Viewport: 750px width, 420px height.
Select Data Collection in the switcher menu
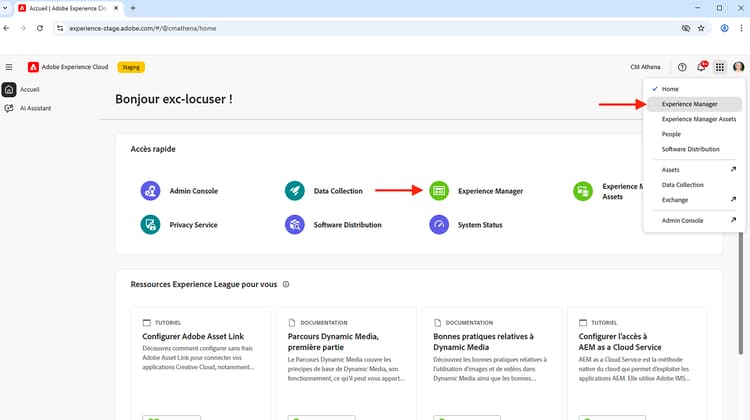[695, 185]
